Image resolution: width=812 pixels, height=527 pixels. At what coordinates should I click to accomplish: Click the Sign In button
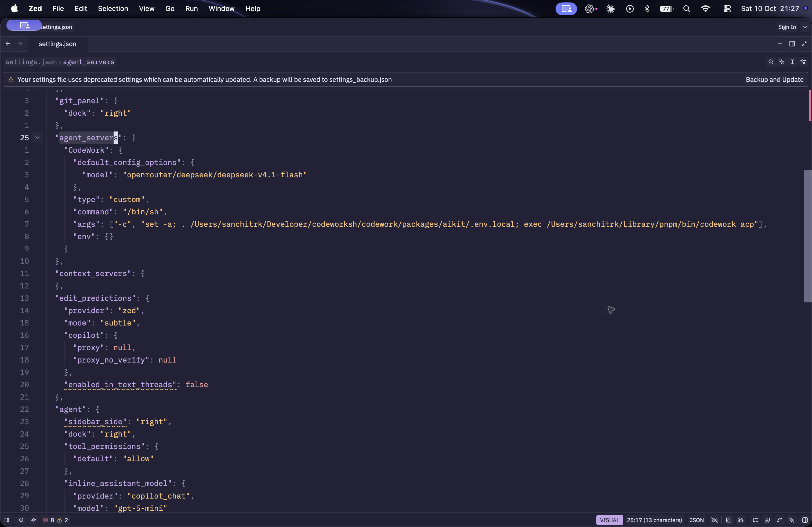(787, 27)
